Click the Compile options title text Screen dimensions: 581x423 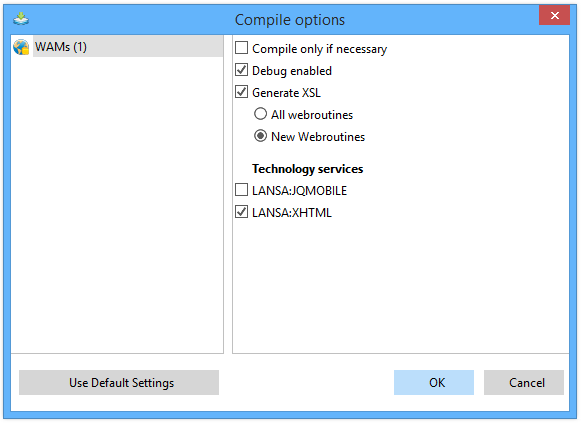(290, 20)
